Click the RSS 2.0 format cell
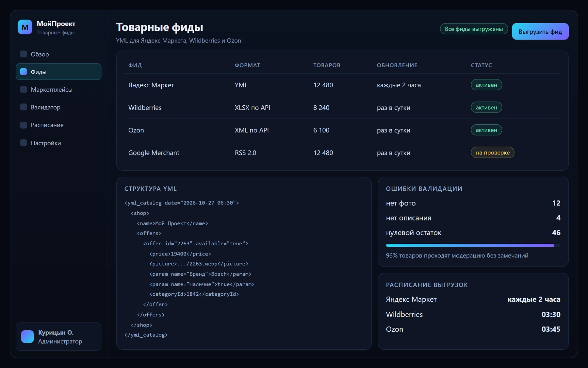The height and width of the screenshot is (368, 588). click(x=246, y=153)
